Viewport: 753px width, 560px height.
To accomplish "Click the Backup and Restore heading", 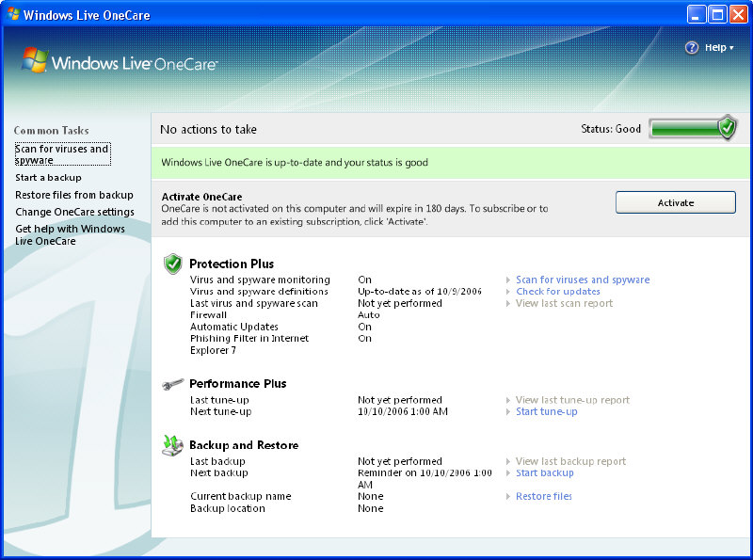I will (x=244, y=445).
